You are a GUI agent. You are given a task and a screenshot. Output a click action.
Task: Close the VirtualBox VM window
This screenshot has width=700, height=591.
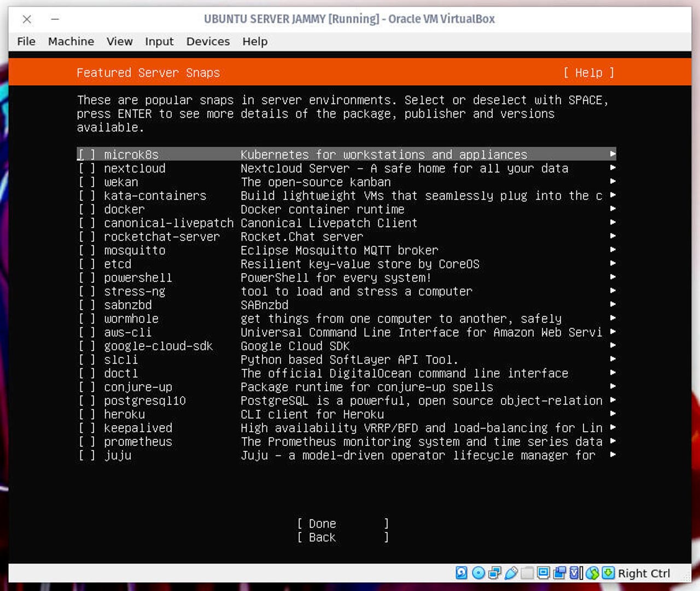pyautogui.click(x=27, y=19)
